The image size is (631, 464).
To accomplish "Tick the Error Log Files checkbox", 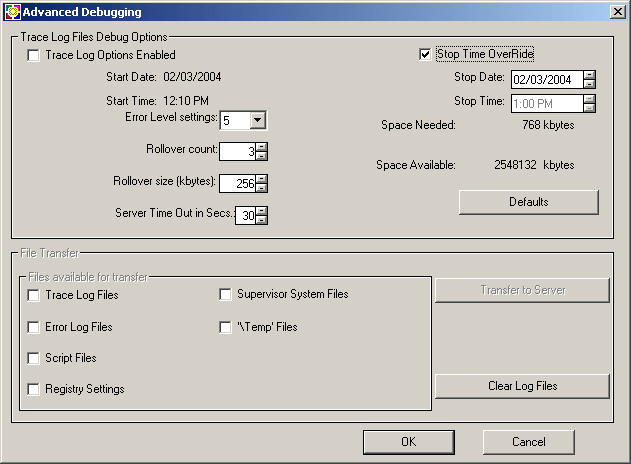I will (x=33, y=327).
